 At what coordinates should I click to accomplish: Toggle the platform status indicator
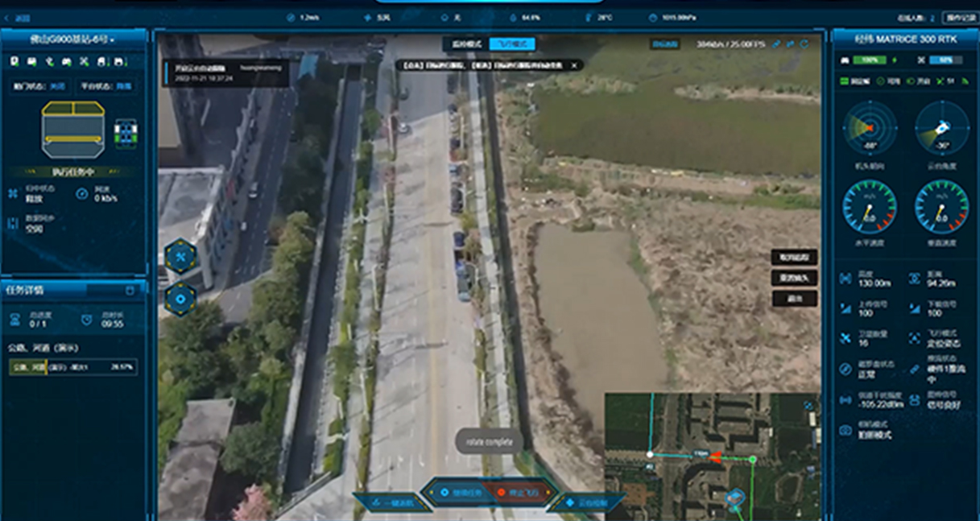(x=107, y=86)
